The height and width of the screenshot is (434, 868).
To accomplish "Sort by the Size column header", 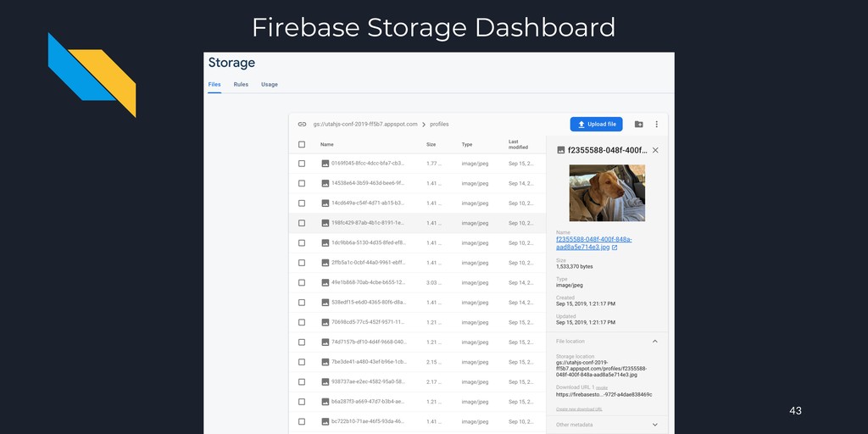I will tap(431, 144).
